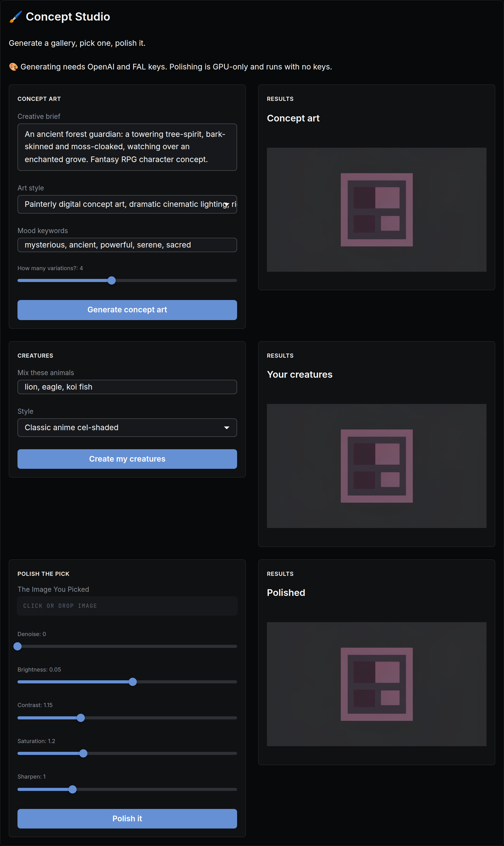Image resolution: width=504 pixels, height=846 pixels.
Task: Click the Polished placeholder image
Action: 376,684
